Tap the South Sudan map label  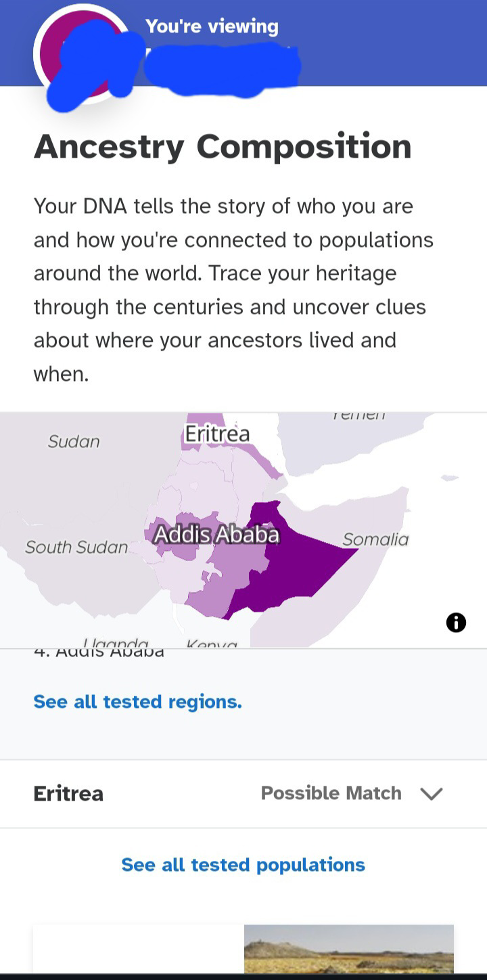click(76, 547)
